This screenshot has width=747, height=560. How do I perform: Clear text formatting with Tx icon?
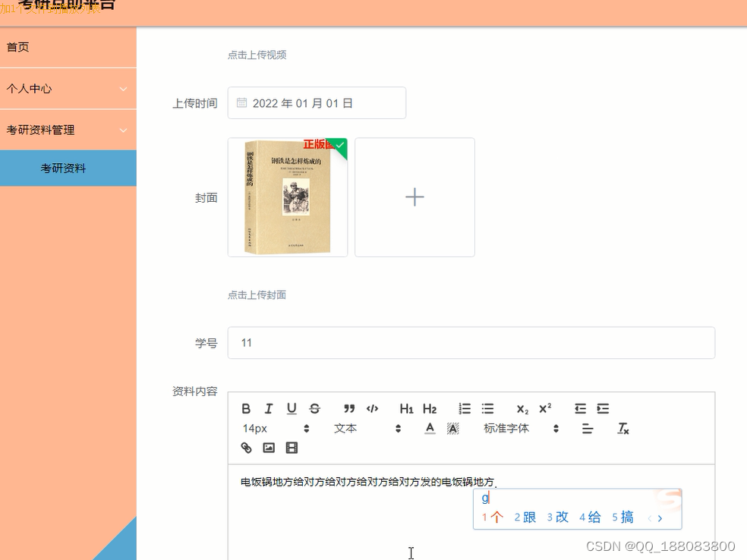coord(623,429)
